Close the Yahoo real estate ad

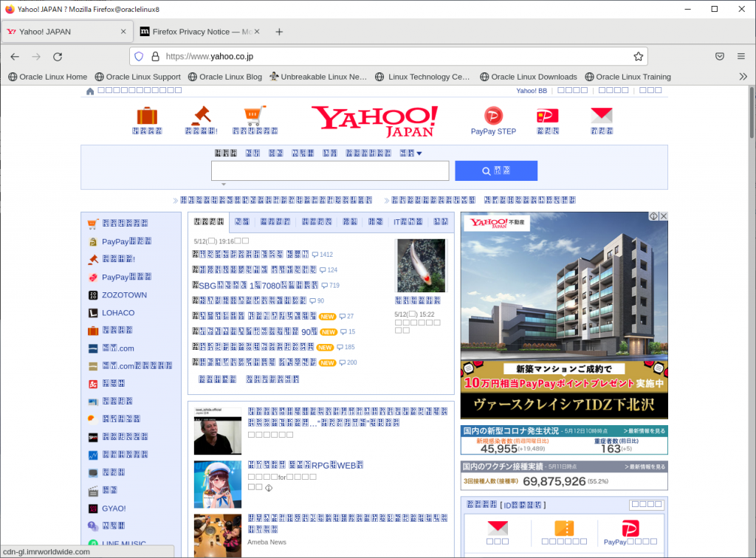point(664,216)
